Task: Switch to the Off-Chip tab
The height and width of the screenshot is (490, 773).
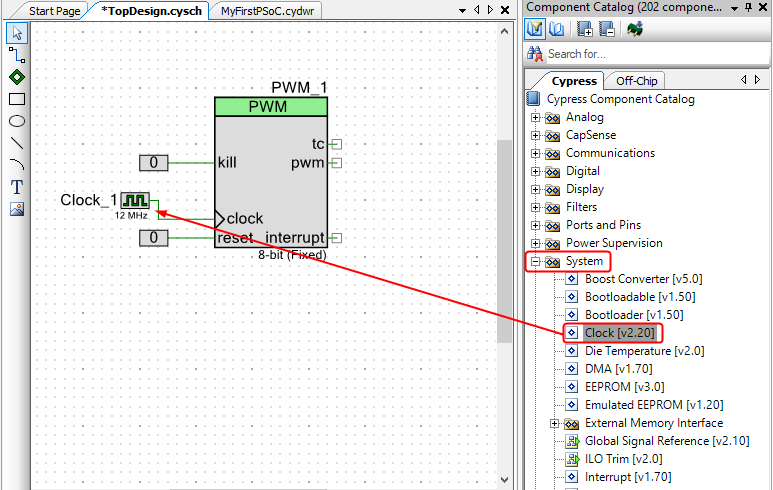Action: (x=636, y=81)
